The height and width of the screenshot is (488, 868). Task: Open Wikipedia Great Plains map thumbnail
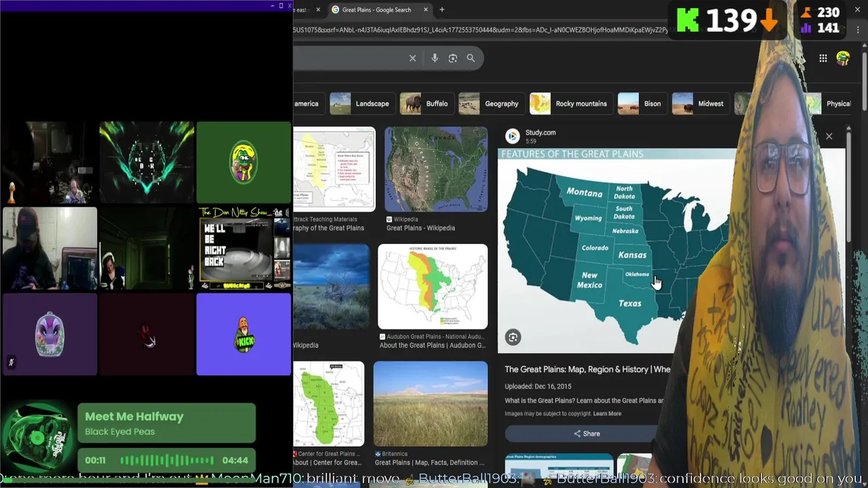[x=436, y=169]
